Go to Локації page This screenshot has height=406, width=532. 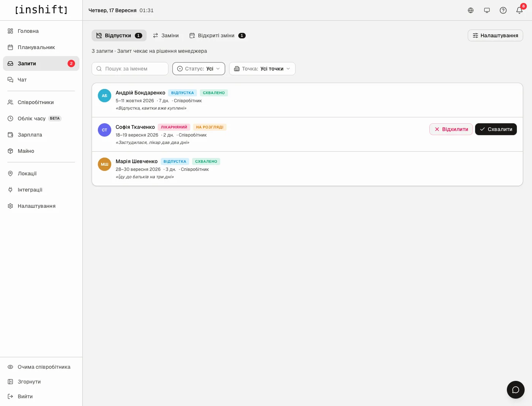(x=41, y=173)
